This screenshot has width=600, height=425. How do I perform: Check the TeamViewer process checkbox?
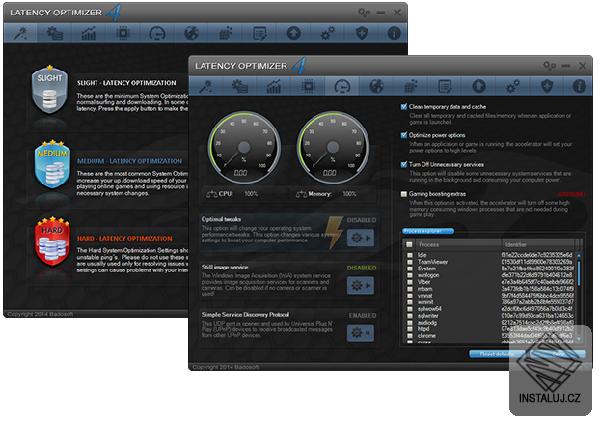pos(410,262)
